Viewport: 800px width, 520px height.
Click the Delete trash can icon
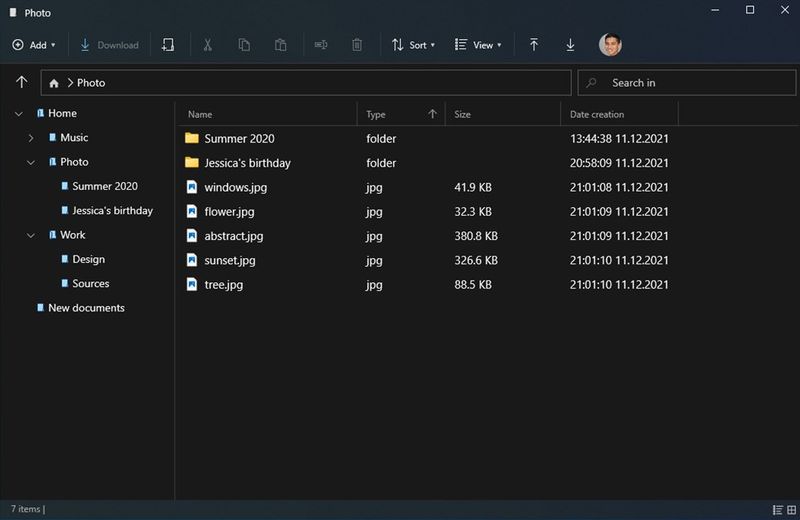357,45
